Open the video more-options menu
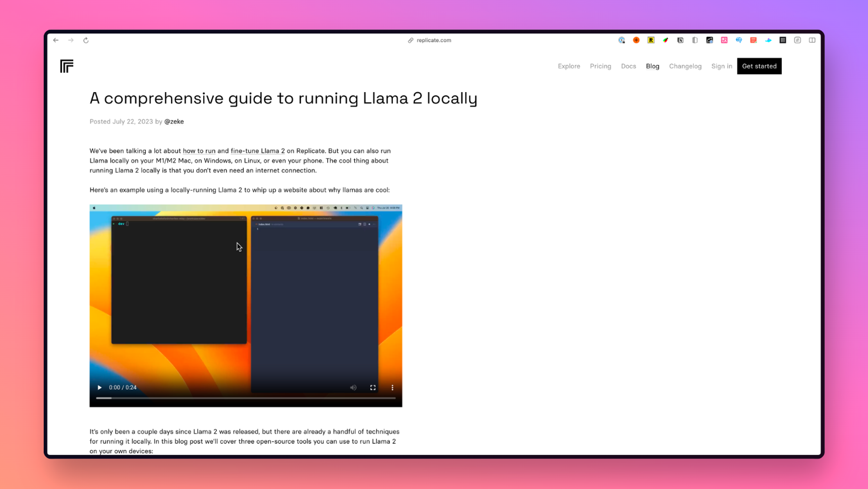This screenshot has height=489, width=868. click(392, 387)
